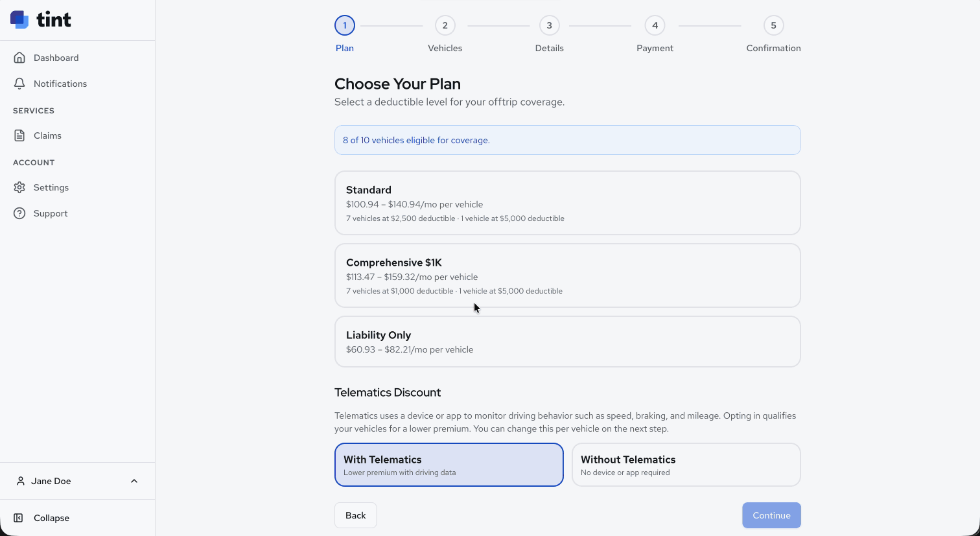Click the Support question-mark icon

20,213
